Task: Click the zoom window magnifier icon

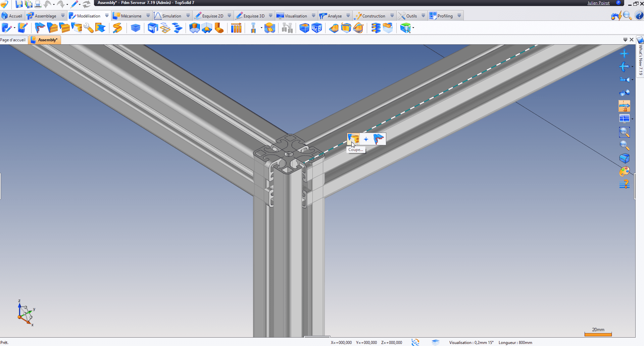Action: [624, 132]
